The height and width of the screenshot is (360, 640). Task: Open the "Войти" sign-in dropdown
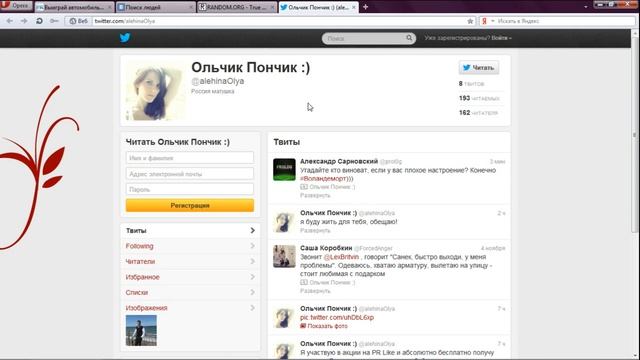(x=501, y=38)
